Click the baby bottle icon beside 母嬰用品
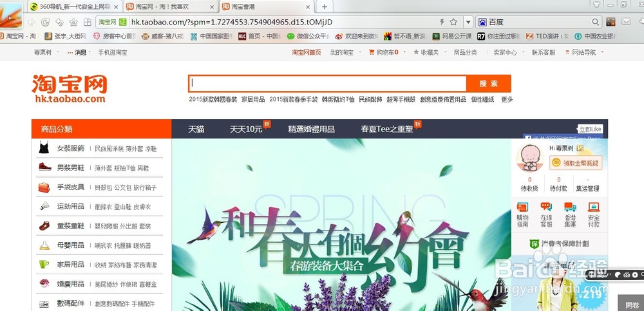Screen dimensions: 644x311 [x=44, y=245]
